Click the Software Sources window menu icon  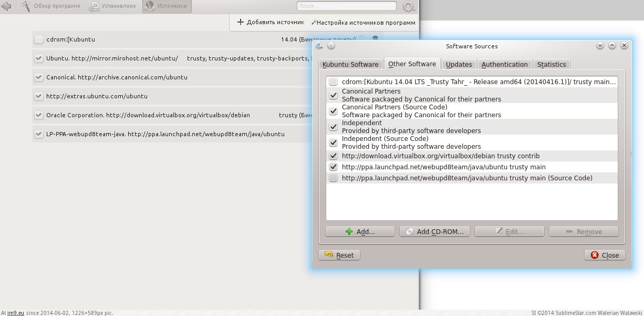[x=319, y=46]
